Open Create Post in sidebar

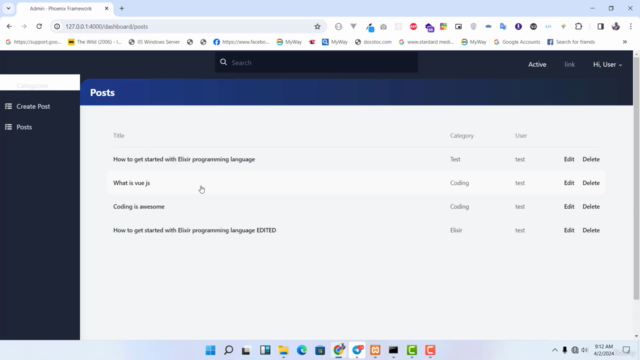33,106
